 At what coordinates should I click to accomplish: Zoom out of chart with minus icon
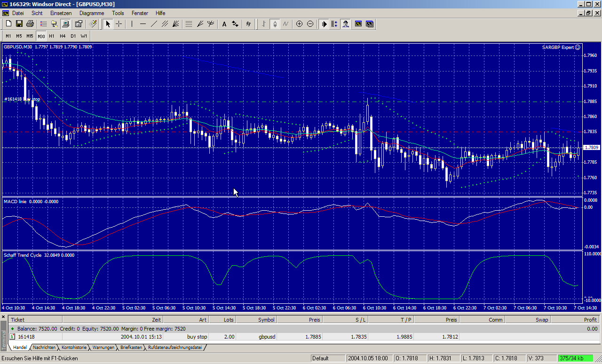[310, 24]
